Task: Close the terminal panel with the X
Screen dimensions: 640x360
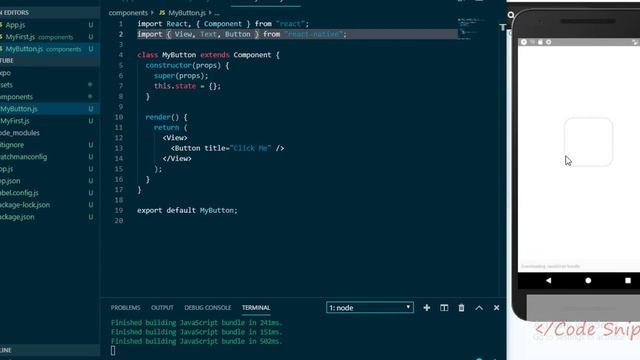Action: click(496, 308)
